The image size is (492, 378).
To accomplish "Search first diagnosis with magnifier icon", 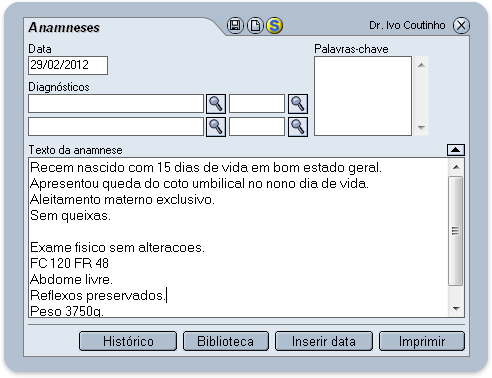I will point(216,104).
